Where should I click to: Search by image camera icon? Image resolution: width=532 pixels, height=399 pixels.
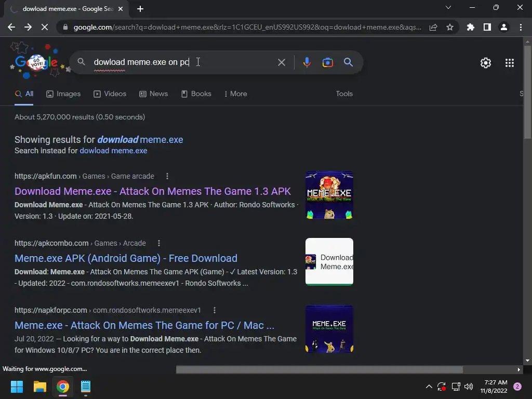[327, 62]
